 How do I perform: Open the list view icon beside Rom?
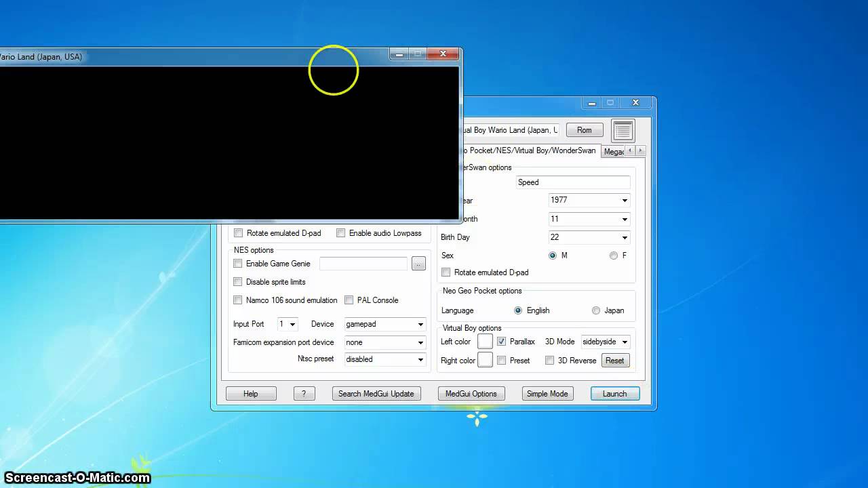click(623, 130)
